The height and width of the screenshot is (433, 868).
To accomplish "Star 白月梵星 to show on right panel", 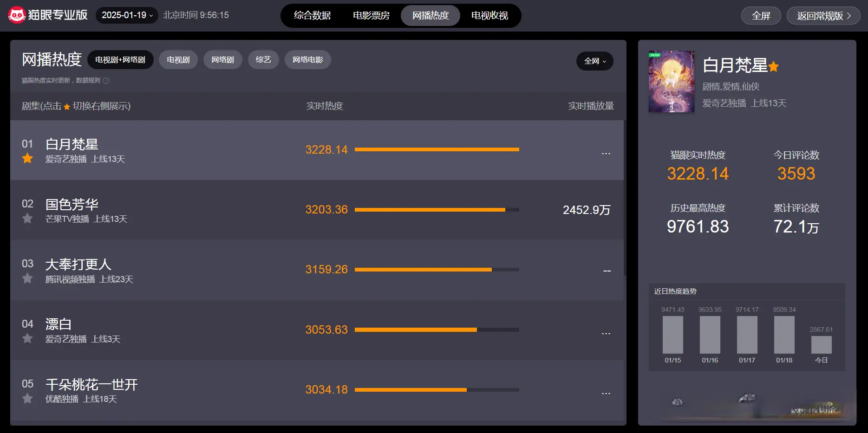I will click(x=27, y=158).
